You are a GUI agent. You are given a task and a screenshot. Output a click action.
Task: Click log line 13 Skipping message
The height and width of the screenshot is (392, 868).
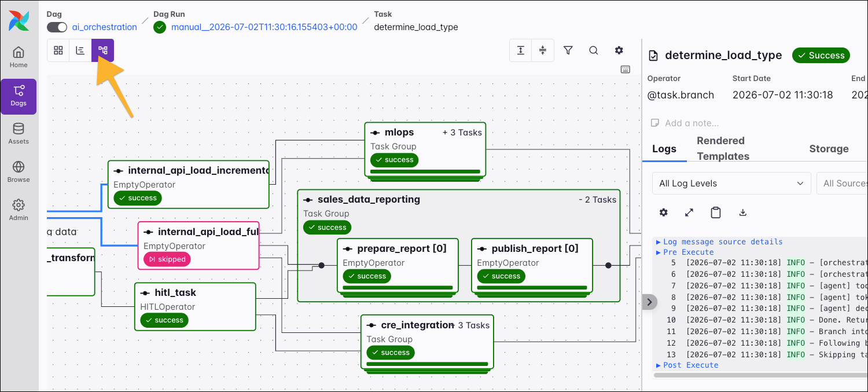tap(766, 354)
